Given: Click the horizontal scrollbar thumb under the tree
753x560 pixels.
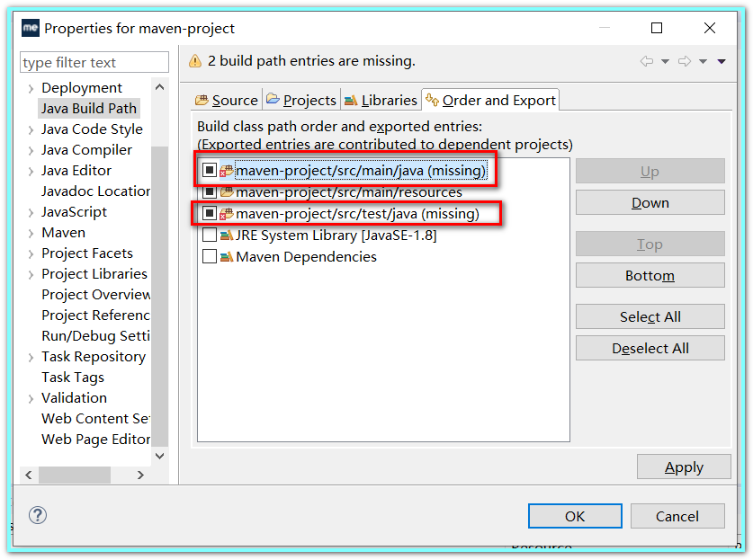Looking at the screenshot, I should click(75, 476).
